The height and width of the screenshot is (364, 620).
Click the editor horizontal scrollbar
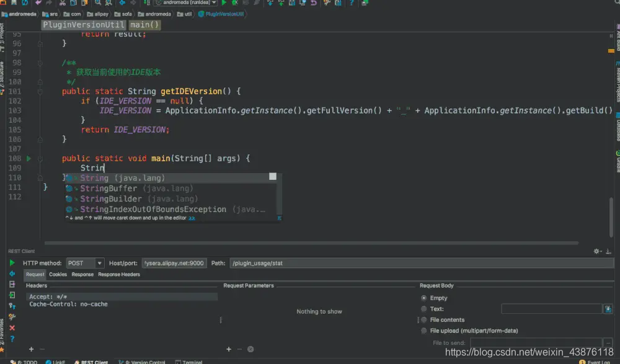pos(311,243)
